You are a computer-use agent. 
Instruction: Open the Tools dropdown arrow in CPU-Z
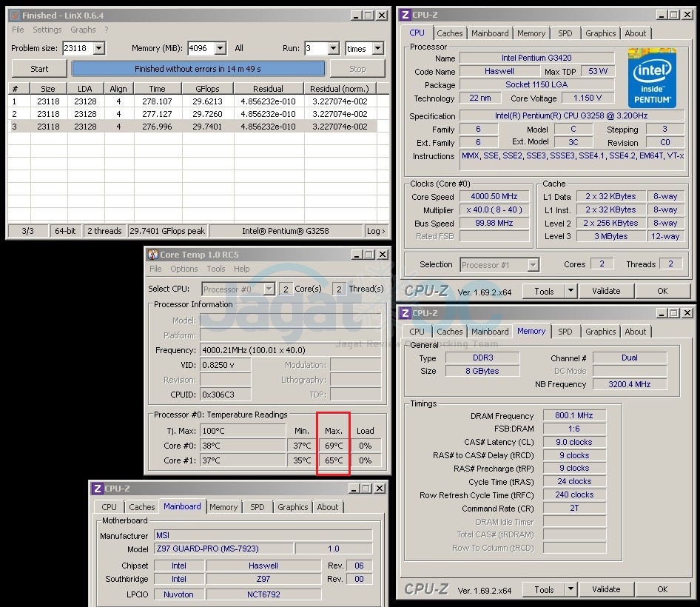[571, 291]
